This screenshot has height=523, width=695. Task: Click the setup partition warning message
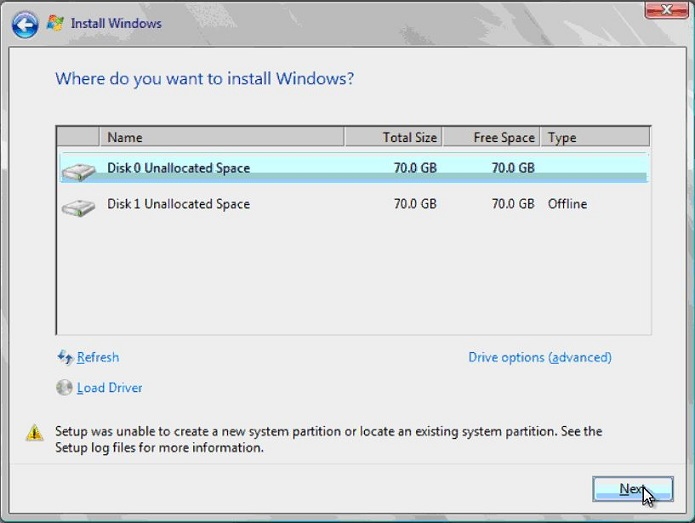tap(328, 439)
